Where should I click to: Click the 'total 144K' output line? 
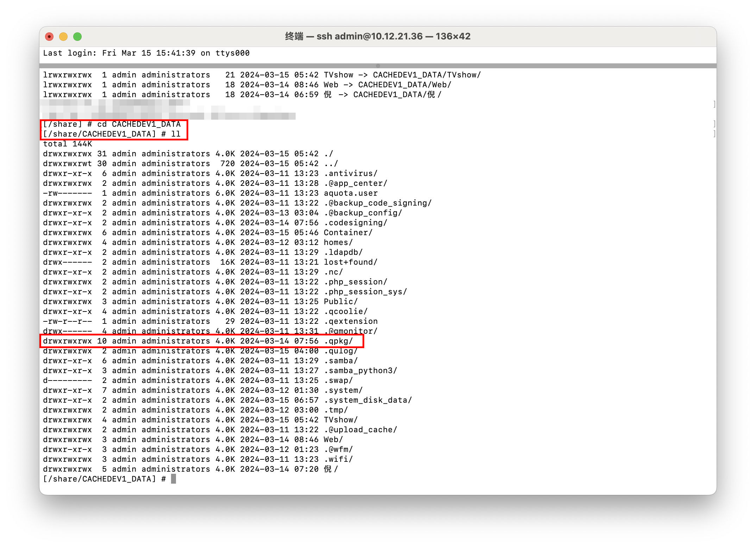[68, 144]
